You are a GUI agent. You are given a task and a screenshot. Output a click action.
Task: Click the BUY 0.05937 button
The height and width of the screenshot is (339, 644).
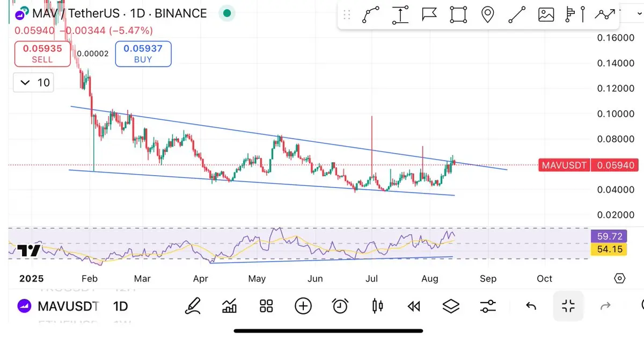pyautogui.click(x=143, y=54)
